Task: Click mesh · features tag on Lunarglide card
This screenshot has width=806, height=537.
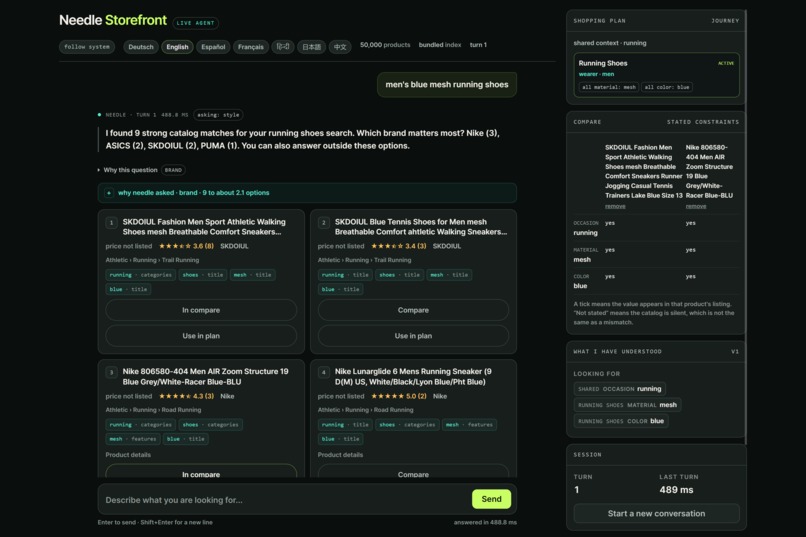Action: (469, 424)
